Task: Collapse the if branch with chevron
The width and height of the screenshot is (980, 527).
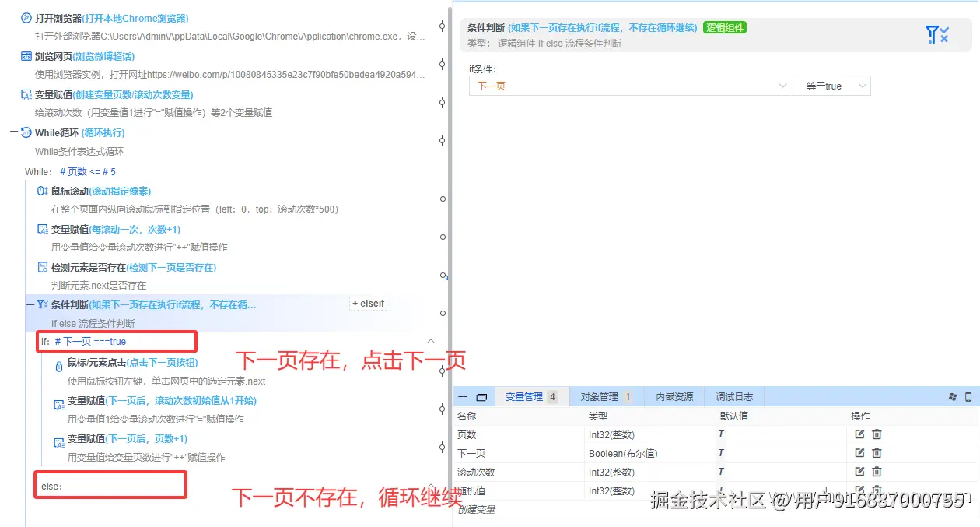Action: [x=431, y=341]
